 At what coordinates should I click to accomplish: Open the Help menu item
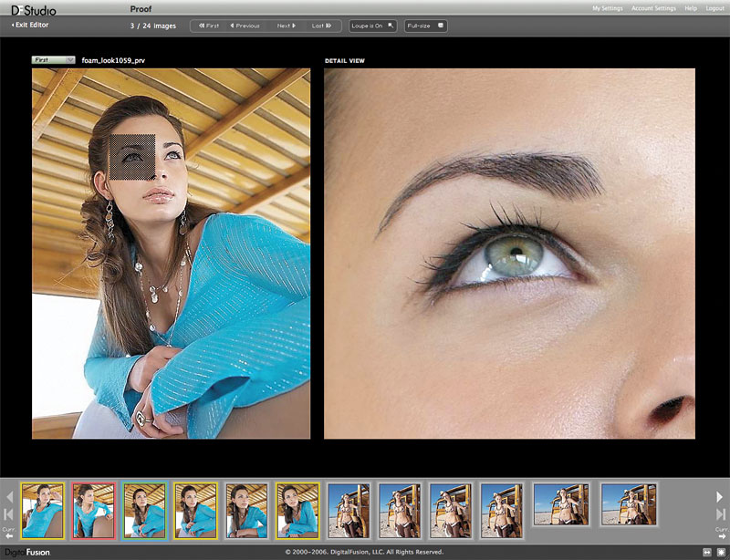pyautogui.click(x=691, y=8)
